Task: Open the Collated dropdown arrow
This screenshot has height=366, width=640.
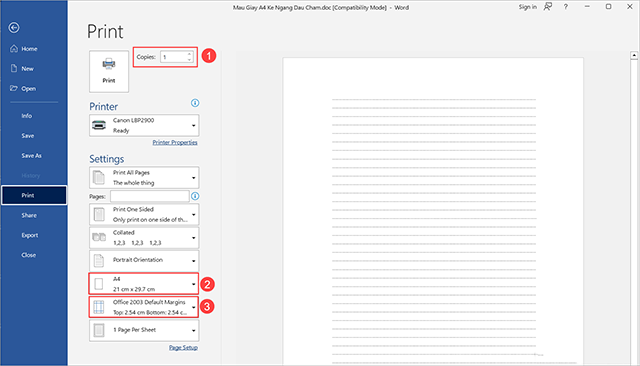Action: click(193, 238)
